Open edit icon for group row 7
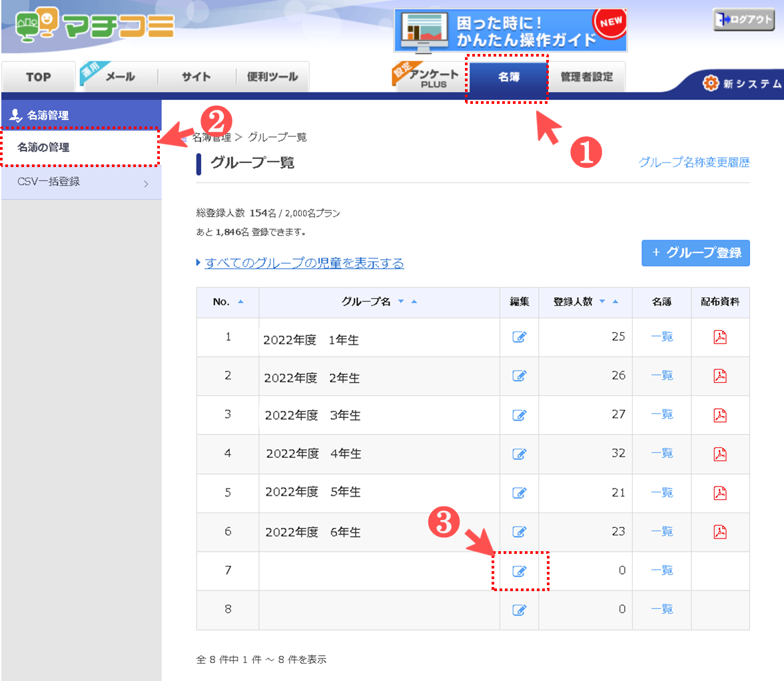Viewport: 784px width, 681px height. pyautogui.click(x=519, y=571)
